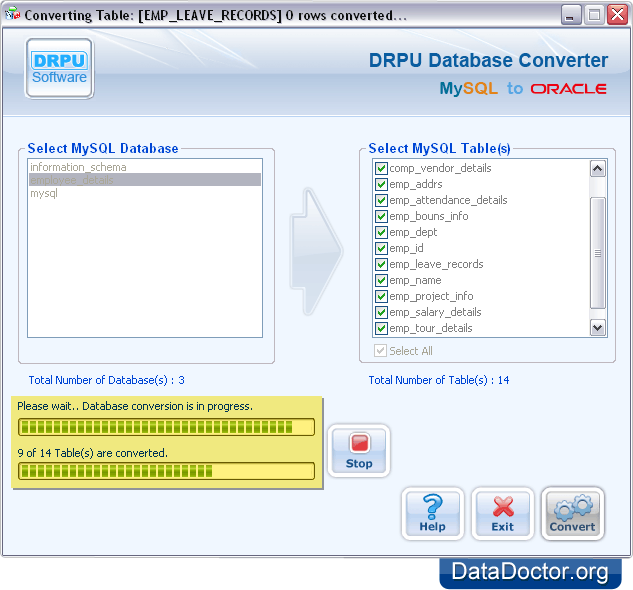Select the information_schema database
This screenshot has width=633, height=590.
pos(145,167)
